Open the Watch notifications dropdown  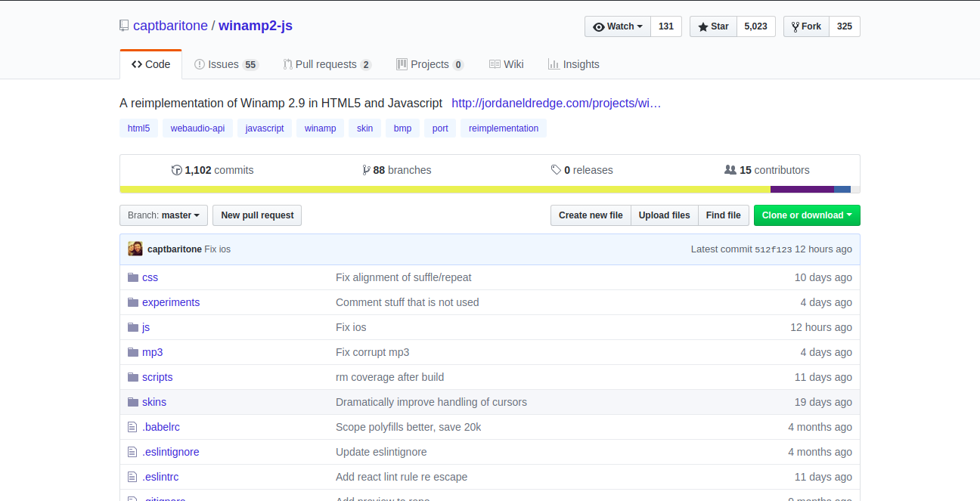pyautogui.click(x=618, y=26)
